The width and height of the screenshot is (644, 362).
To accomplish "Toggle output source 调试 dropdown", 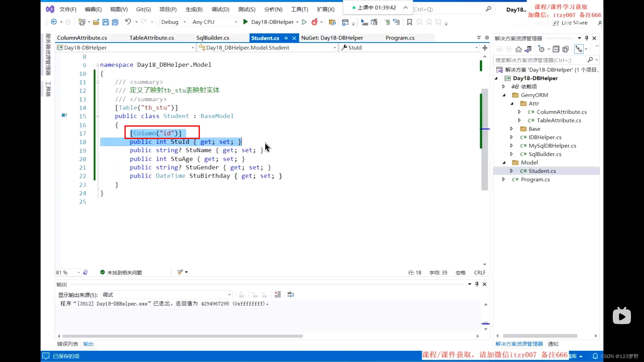I will click(229, 294).
